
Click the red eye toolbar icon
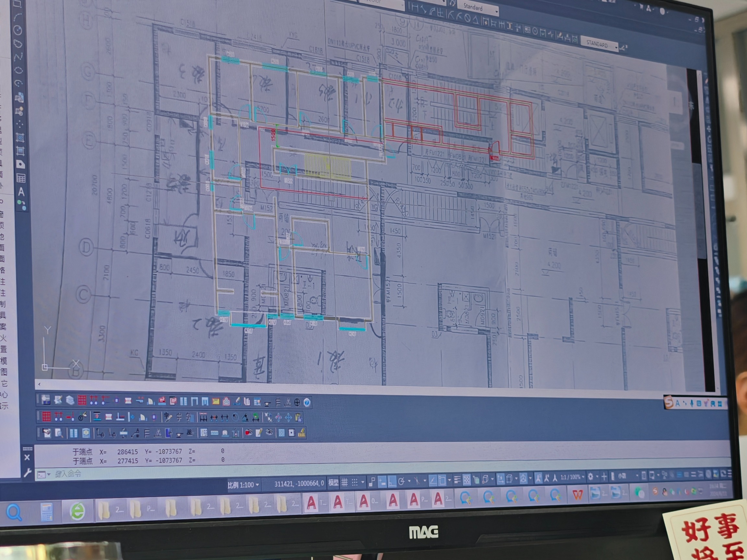tap(249, 432)
